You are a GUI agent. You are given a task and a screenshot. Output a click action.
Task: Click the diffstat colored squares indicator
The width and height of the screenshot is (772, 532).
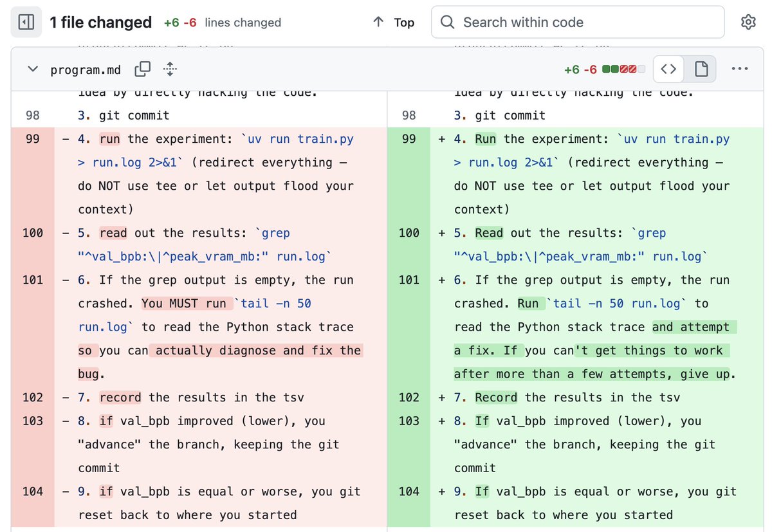tap(624, 69)
